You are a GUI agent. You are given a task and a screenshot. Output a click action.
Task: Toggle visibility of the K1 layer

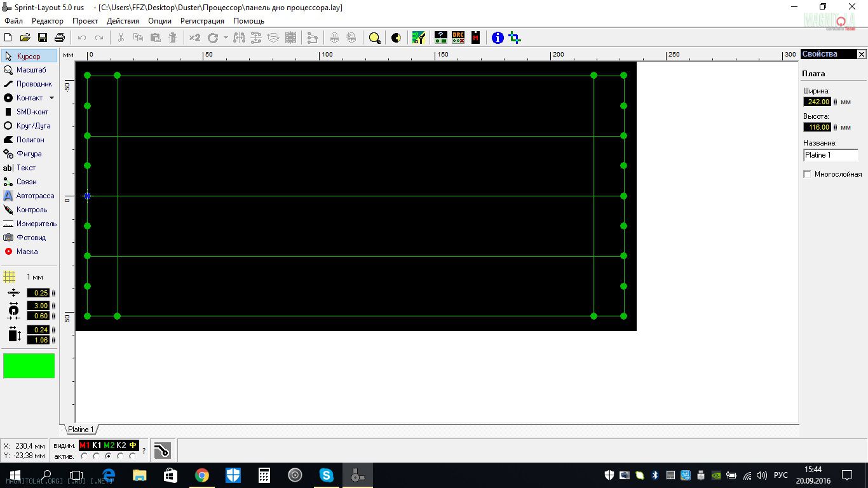[97, 445]
